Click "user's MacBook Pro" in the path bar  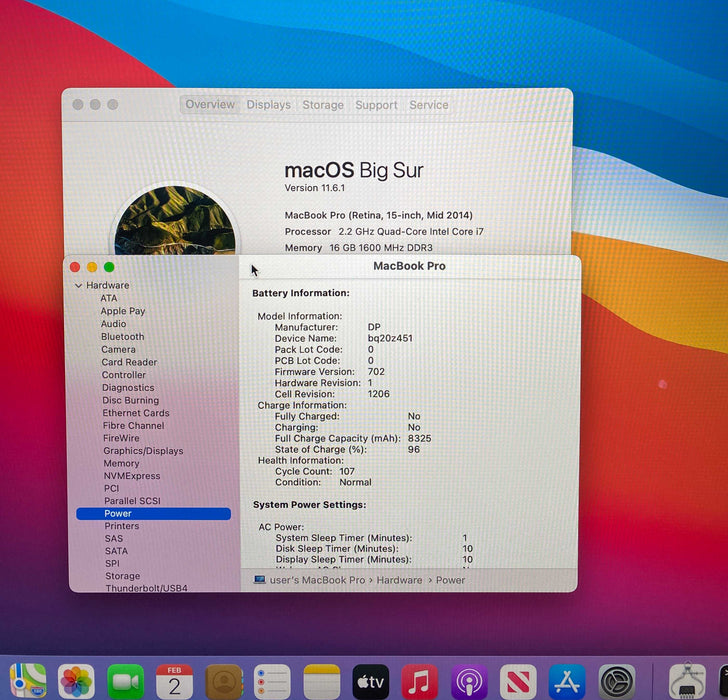pyautogui.click(x=318, y=580)
